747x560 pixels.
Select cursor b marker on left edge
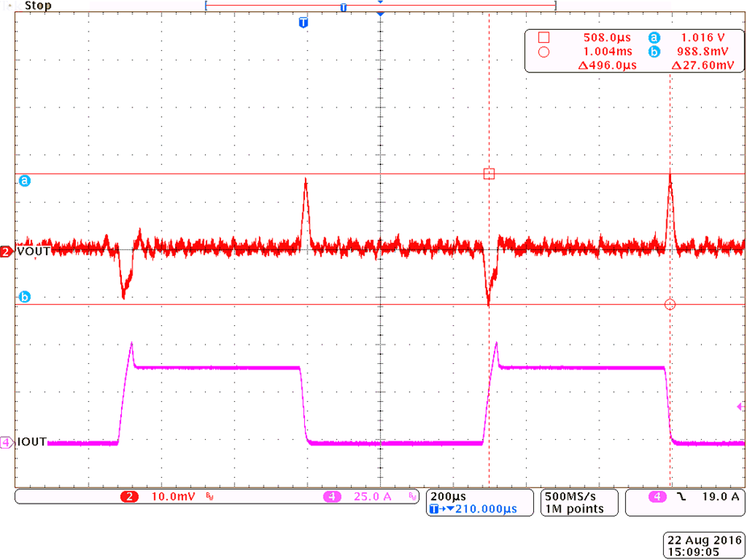25,297
